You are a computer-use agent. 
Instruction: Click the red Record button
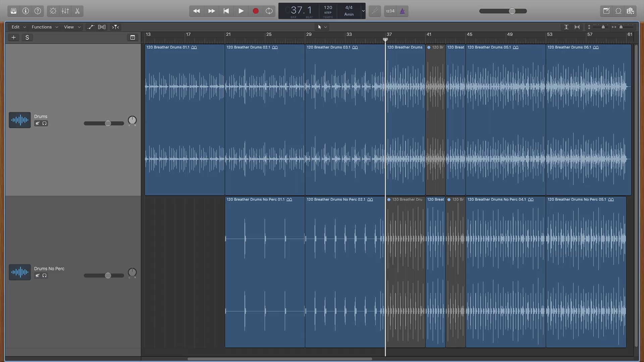[256, 11]
